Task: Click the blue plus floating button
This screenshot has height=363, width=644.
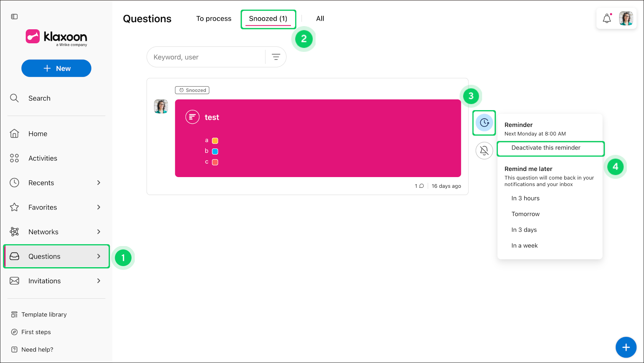Action: (x=626, y=347)
